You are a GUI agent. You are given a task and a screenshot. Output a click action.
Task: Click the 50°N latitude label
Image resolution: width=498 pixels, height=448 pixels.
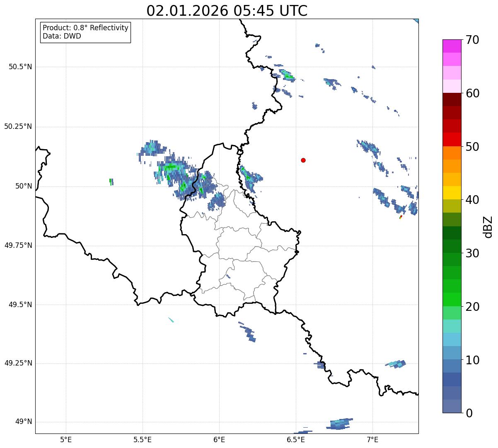point(24,186)
